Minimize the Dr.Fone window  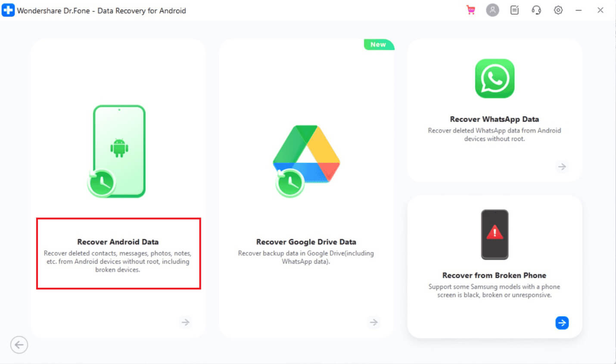click(579, 10)
